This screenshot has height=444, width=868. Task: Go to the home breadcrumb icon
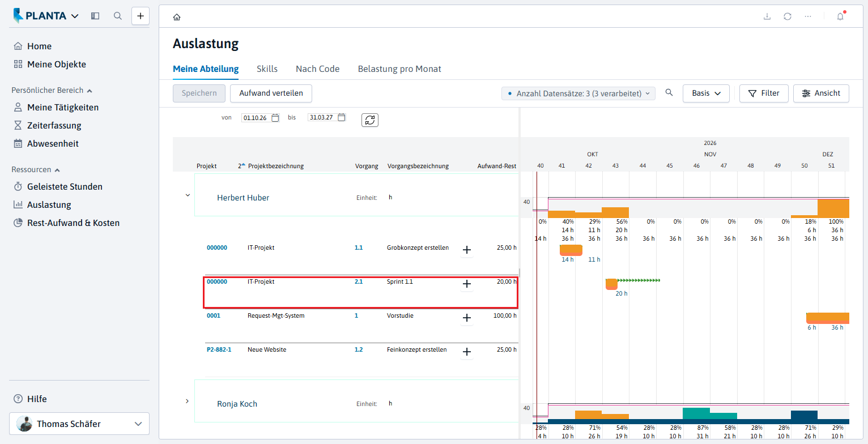[177, 17]
